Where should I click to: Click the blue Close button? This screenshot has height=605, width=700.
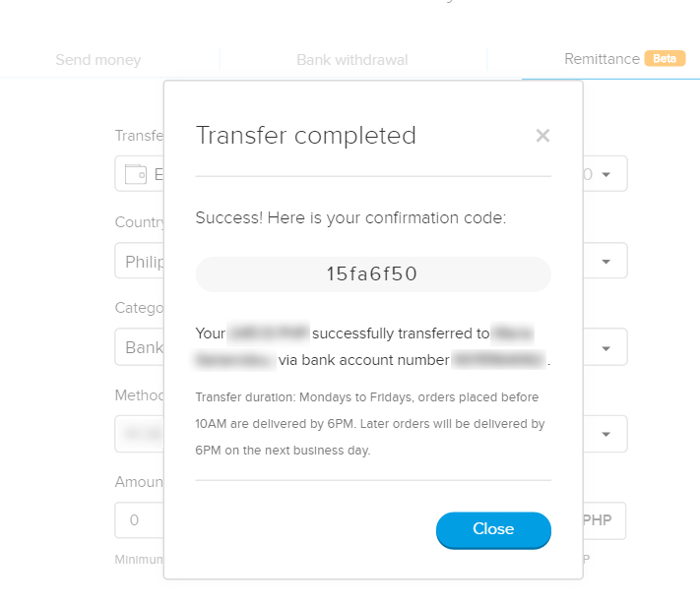pos(493,529)
